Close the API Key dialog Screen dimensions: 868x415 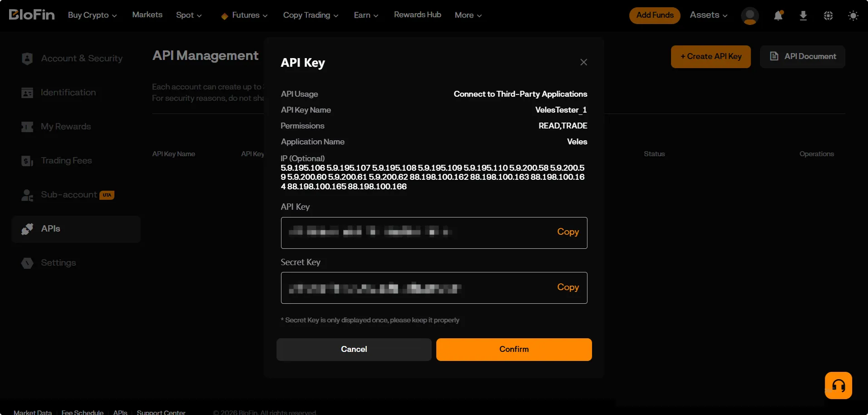click(x=584, y=62)
